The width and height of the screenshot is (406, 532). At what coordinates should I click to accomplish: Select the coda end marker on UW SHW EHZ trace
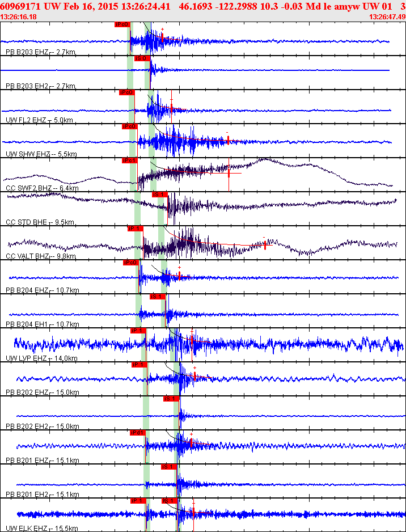click(228, 140)
